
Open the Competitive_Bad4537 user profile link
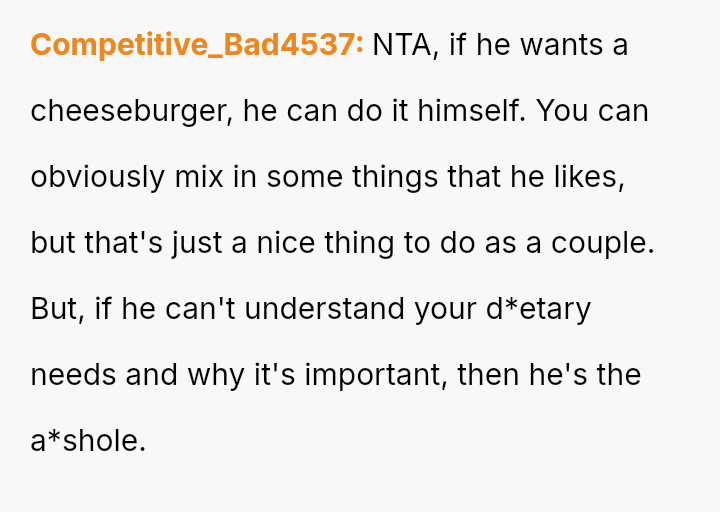coord(197,45)
